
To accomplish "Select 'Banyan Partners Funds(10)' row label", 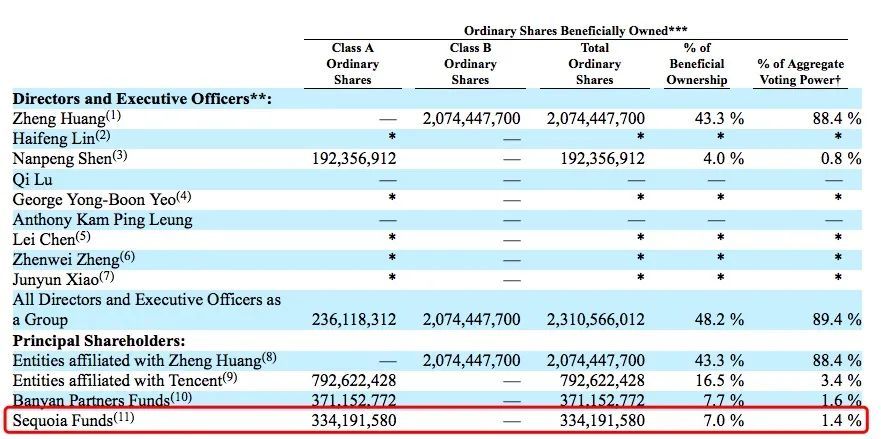I will click(x=102, y=400).
